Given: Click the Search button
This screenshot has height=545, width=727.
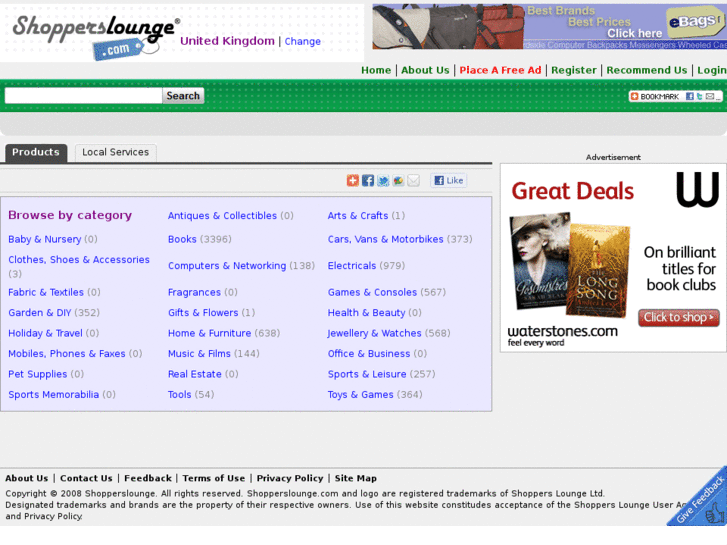Looking at the screenshot, I should pyautogui.click(x=183, y=96).
